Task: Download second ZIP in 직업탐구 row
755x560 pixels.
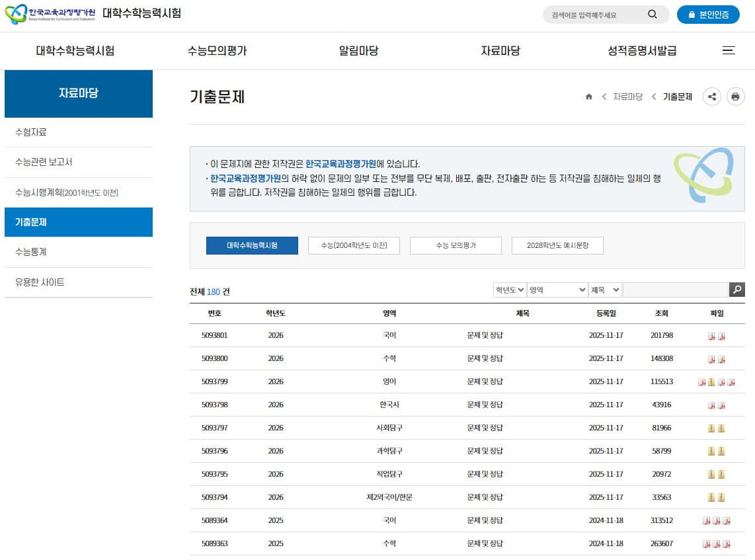Action: pos(721,475)
